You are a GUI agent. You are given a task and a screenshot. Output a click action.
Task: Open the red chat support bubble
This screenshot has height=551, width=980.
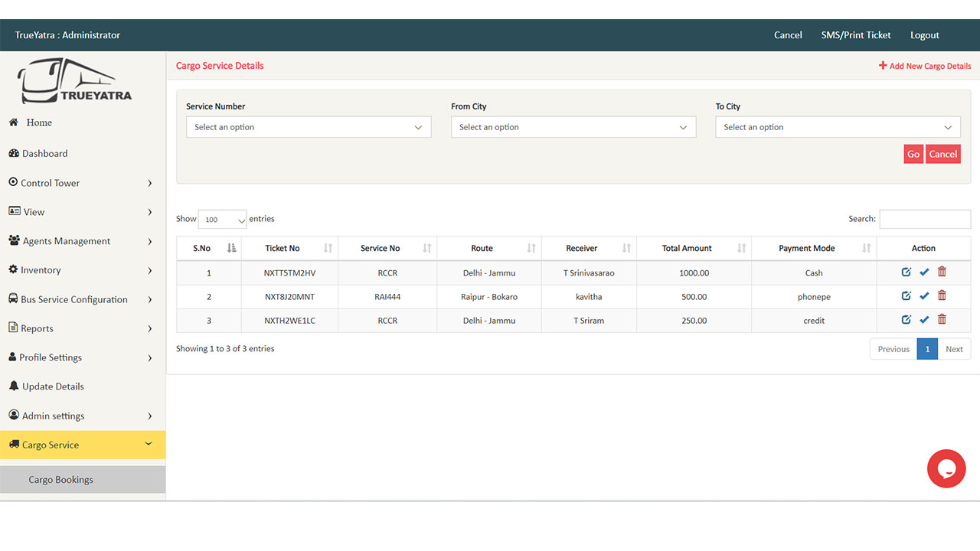(x=946, y=468)
